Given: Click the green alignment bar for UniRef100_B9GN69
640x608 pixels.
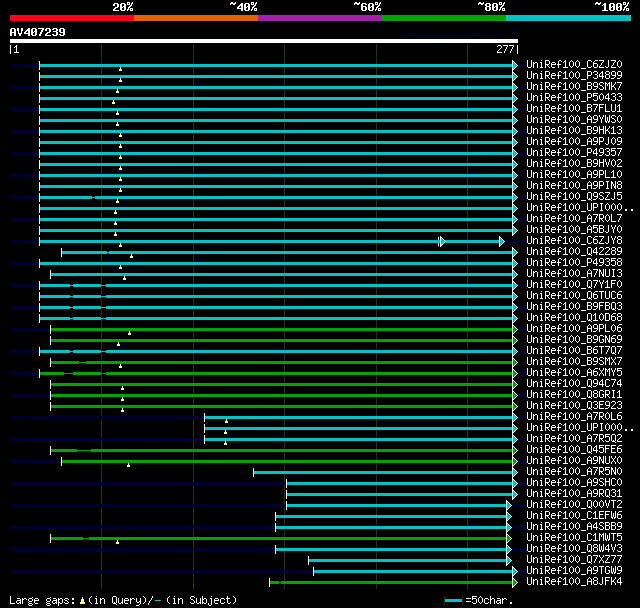Looking at the screenshot, I should coord(282,340).
